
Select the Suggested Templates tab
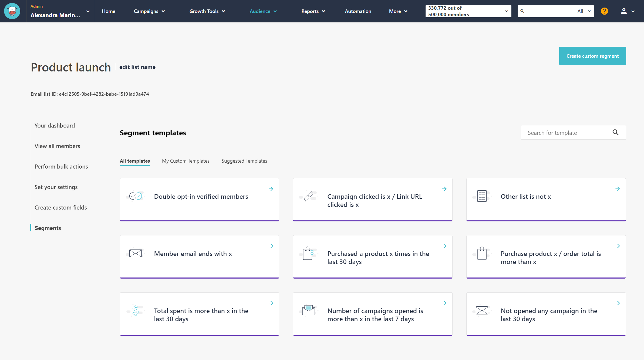point(244,160)
